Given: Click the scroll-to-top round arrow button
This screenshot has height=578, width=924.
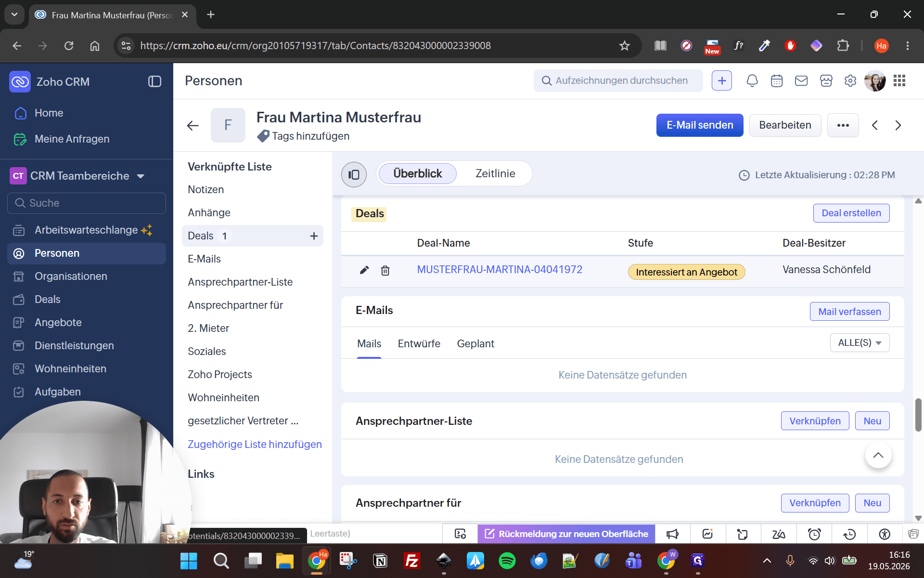Looking at the screenshot, I should tap(878, 455).
